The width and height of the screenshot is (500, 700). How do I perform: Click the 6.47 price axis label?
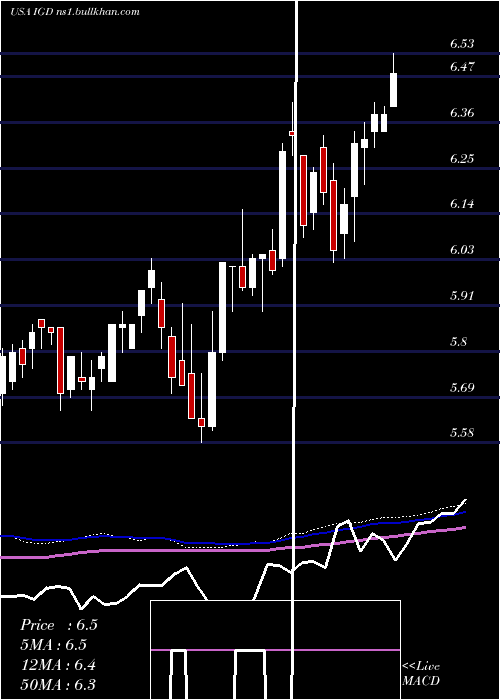pyautogui.click(x=462, y=67)
